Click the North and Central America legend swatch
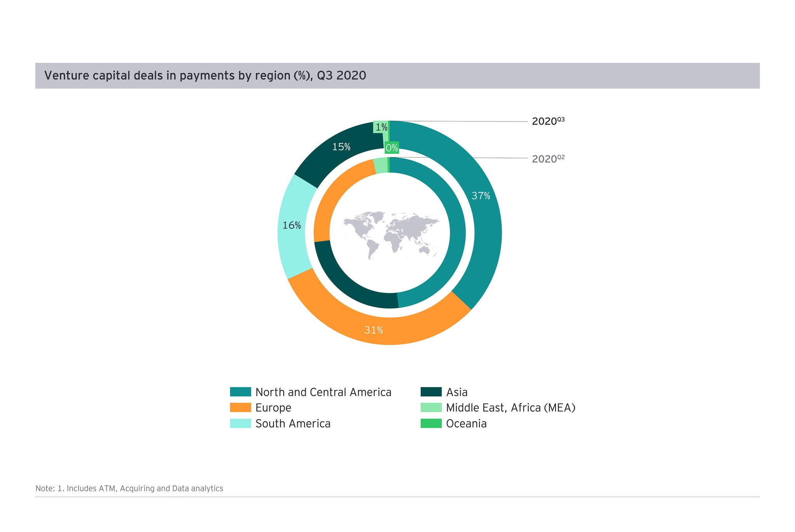 pos(240,392)
